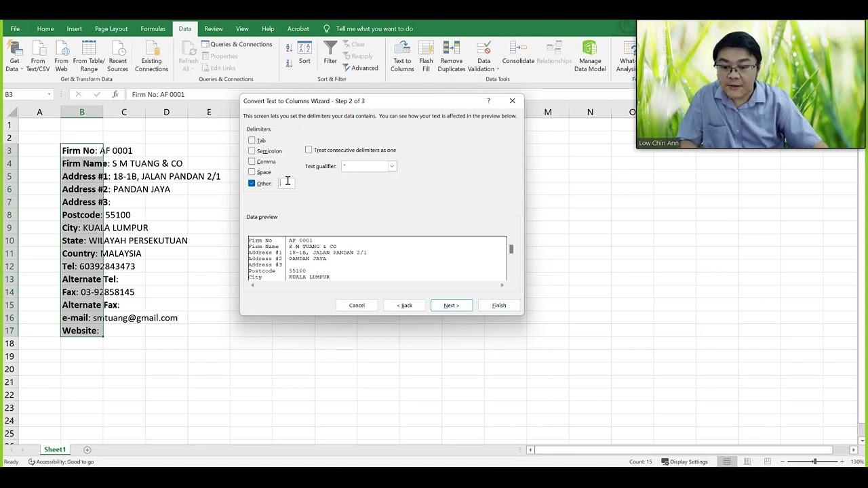
Task: Click the From Web icon
Action: [61, 56]
